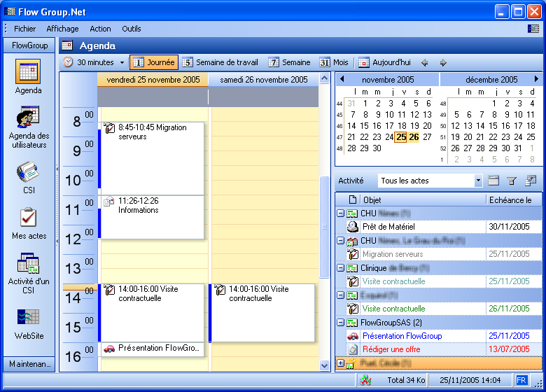
Task: Open Agenda des utilisateurs in sidebar
Action: (x=28, y=118)
